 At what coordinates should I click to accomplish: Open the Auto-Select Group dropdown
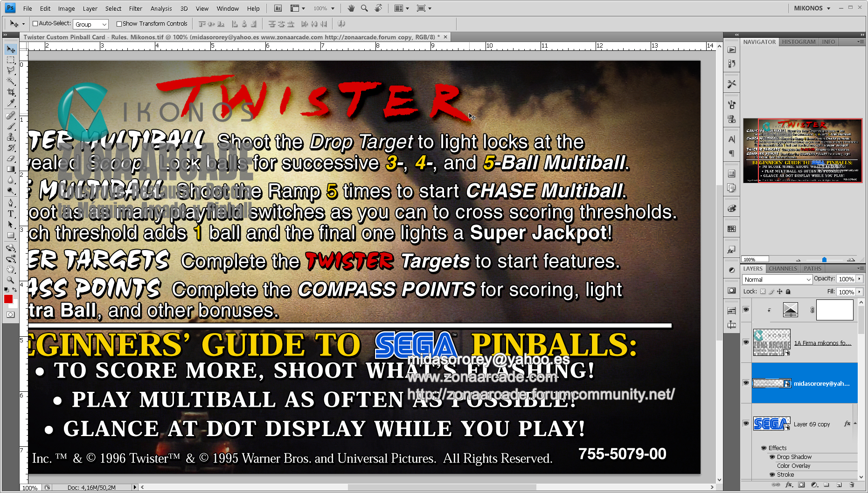(x=91, y=24)
